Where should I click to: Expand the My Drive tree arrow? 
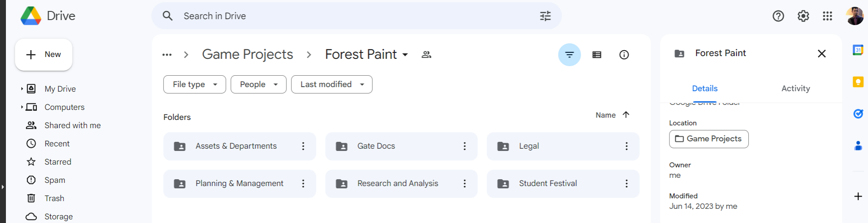(21, 89)
